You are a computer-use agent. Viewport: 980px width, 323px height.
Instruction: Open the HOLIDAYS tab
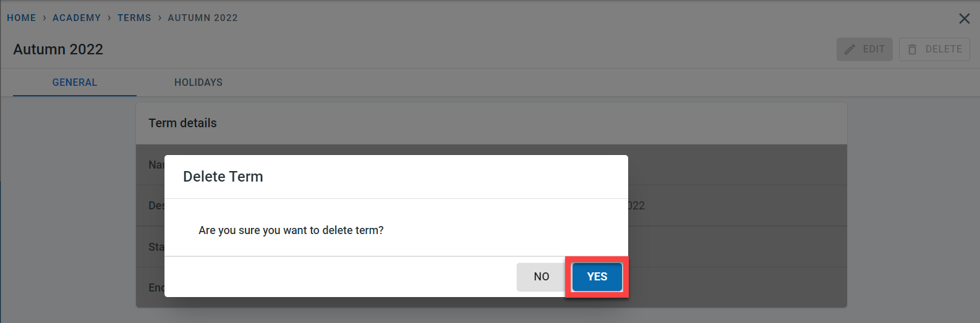point(198,82)
